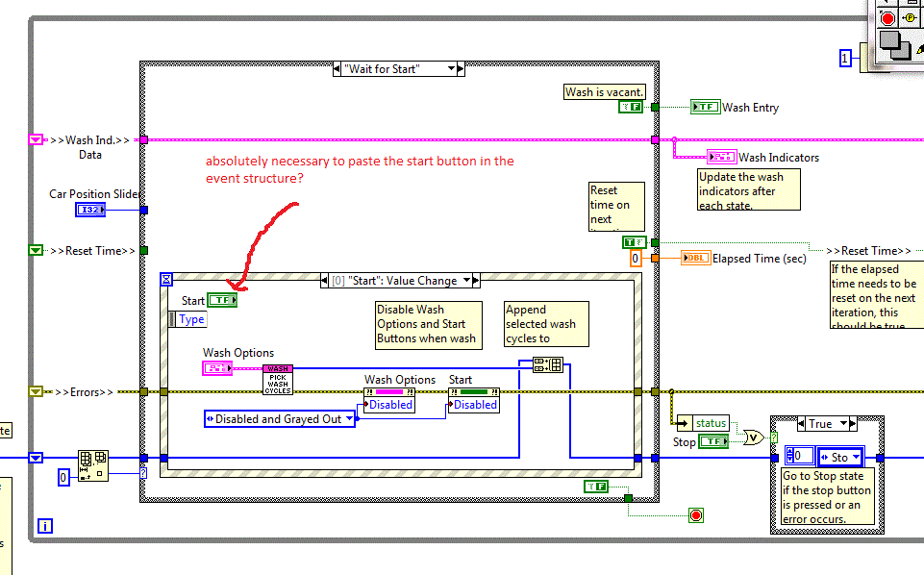Click the Pick Wash Cycles subVI icon

point(278,380)
